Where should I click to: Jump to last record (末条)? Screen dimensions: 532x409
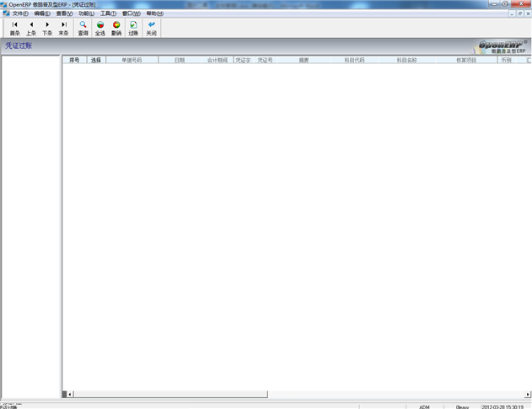click(63, 28)
